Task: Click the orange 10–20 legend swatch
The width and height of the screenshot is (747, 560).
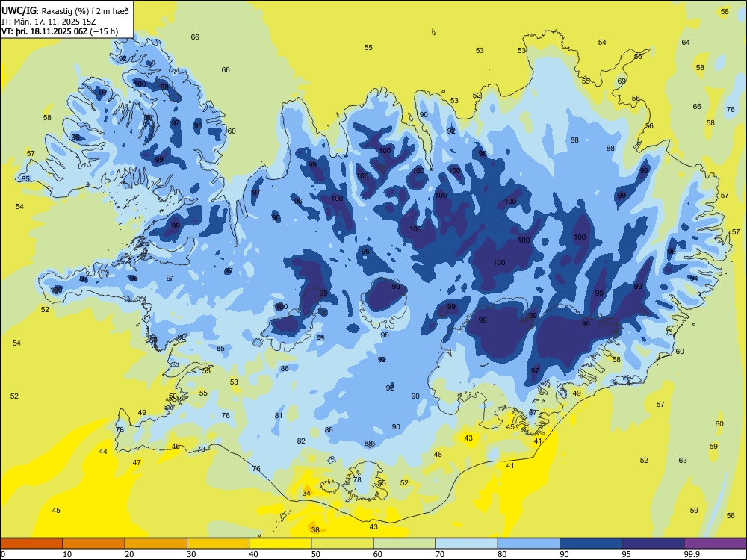Action: 94,544
